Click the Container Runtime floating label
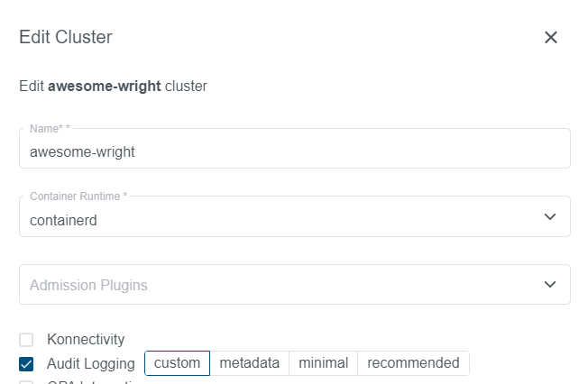The image size is (588, 384). [78, 196]
